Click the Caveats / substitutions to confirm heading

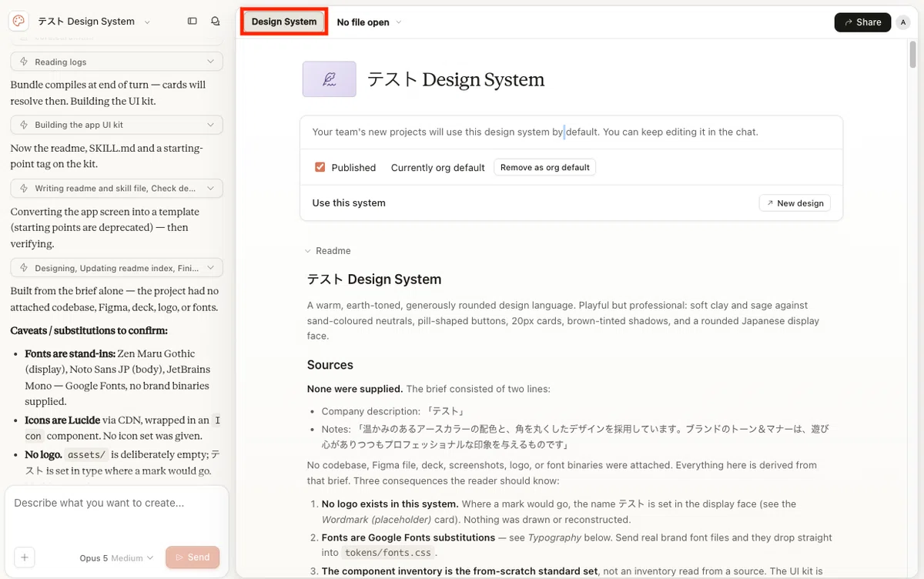(89, 331)
